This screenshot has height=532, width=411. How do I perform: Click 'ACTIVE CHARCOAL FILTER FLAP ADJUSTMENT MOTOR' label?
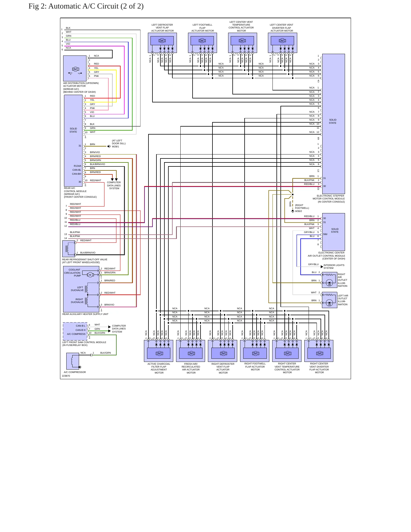tap(159, 368)
